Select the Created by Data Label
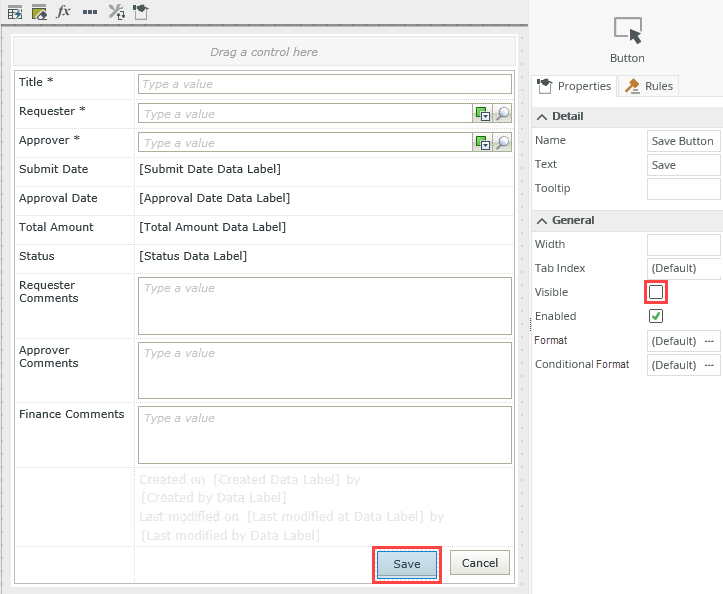The width and height of the screenshot is (723, 594). (x=213, y=498)
